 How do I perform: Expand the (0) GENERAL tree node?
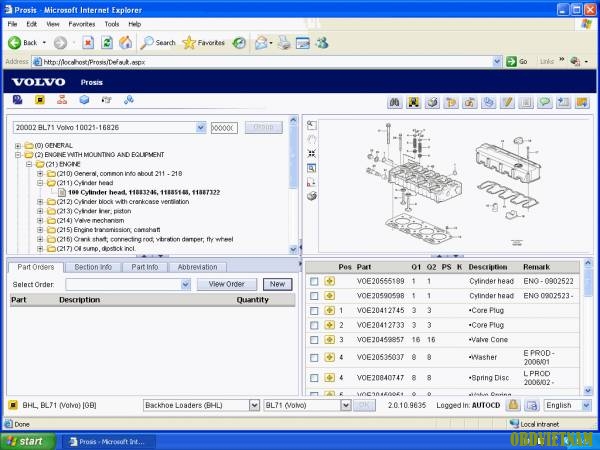[x=18, y=146]
